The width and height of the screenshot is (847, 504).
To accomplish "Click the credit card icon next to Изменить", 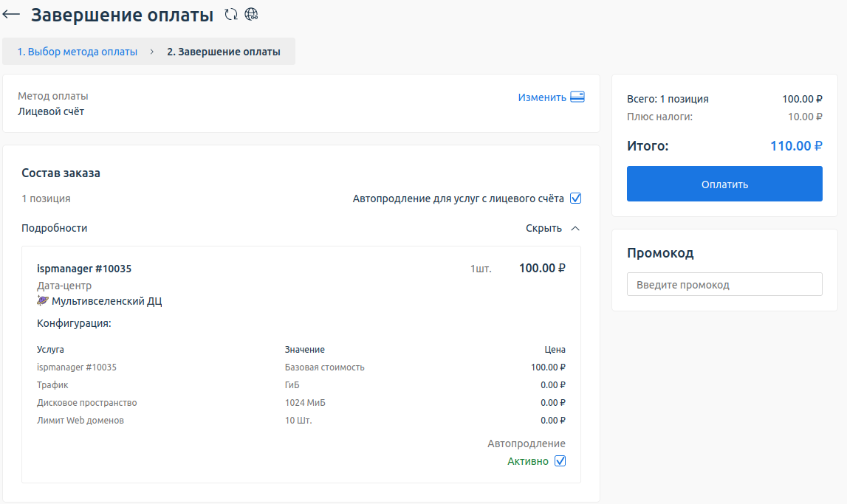I will tap(577, 97).
